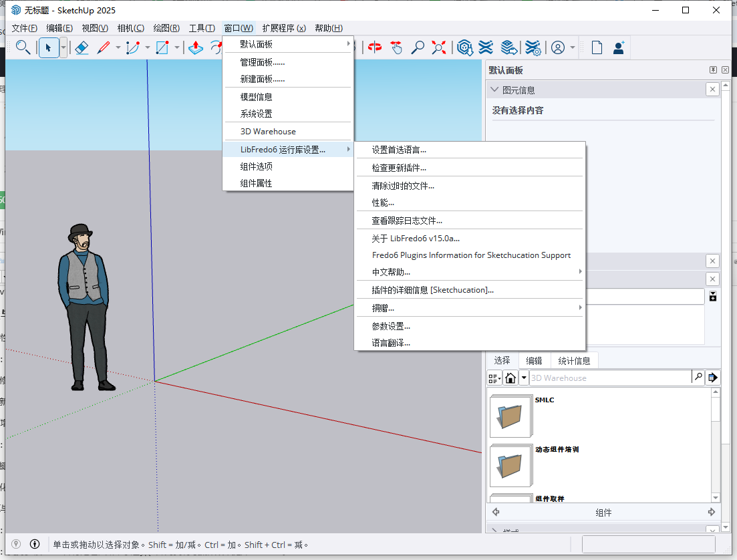Click the right arrow in the 组件 footer
The width and height of the screenshot is (737, 560).
click(x=711, y=512)
